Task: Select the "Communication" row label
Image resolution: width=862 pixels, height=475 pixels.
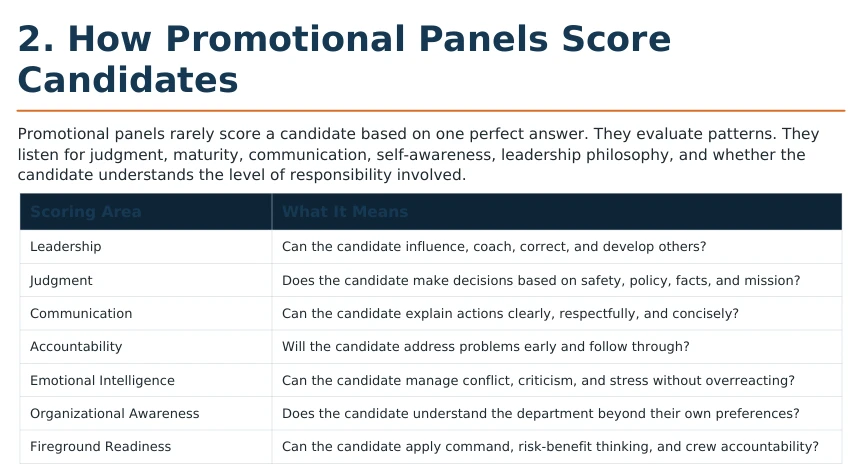Action: 81,313
